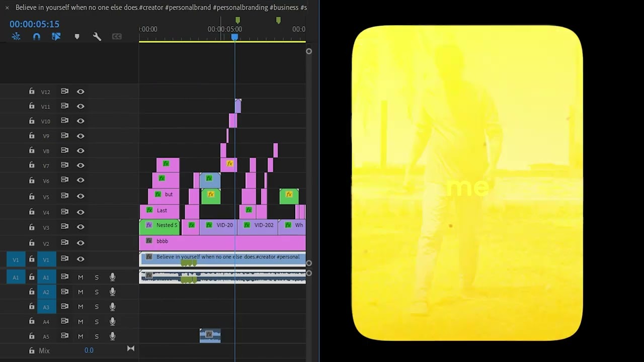Toggle sync lock on V10 track

click(64, 121)
